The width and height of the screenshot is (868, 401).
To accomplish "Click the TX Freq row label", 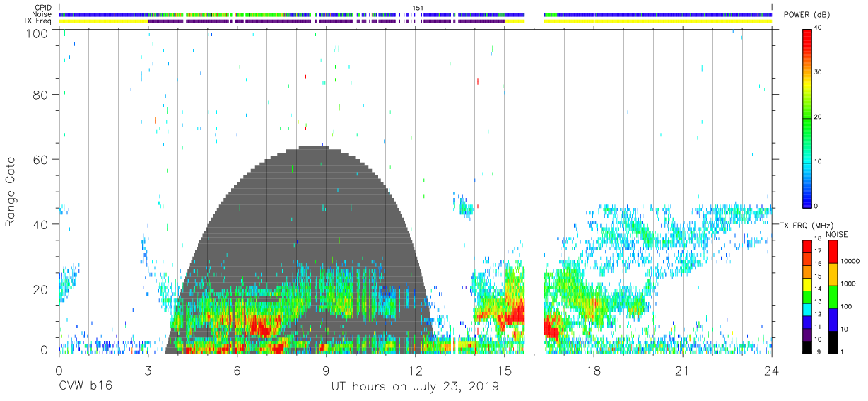I will 37,21.
